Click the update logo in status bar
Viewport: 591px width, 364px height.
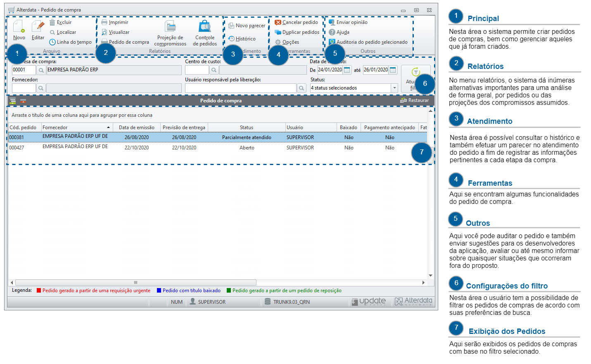(x=369, y=302)
